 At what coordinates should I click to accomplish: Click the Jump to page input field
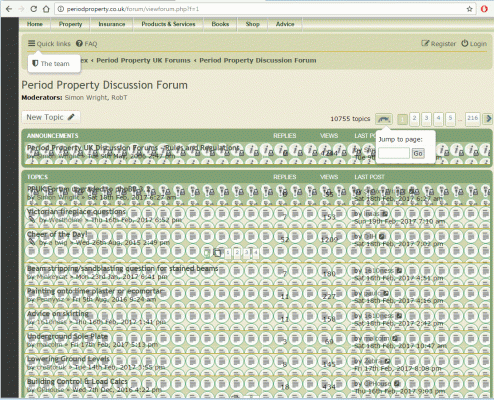tap(394, 153)
